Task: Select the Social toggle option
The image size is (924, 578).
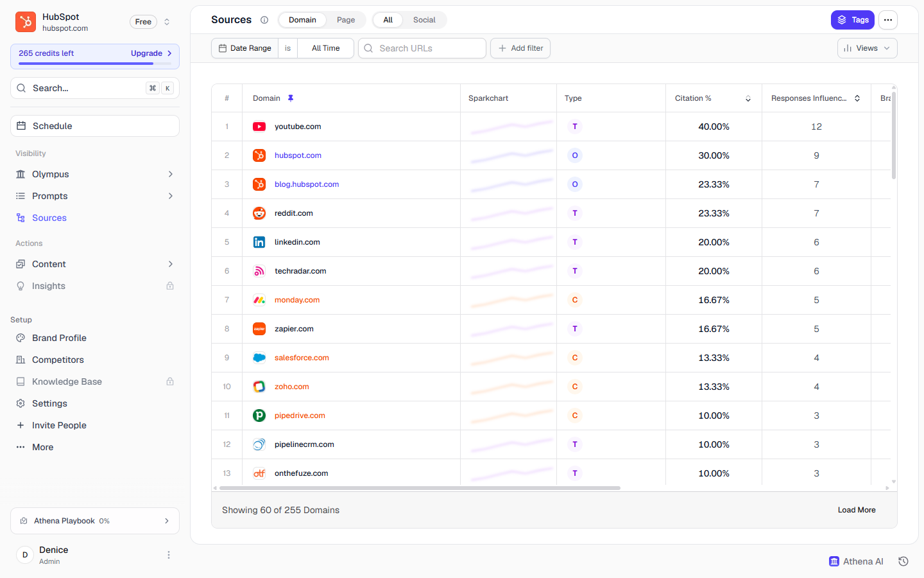Action: pos(424,20)
